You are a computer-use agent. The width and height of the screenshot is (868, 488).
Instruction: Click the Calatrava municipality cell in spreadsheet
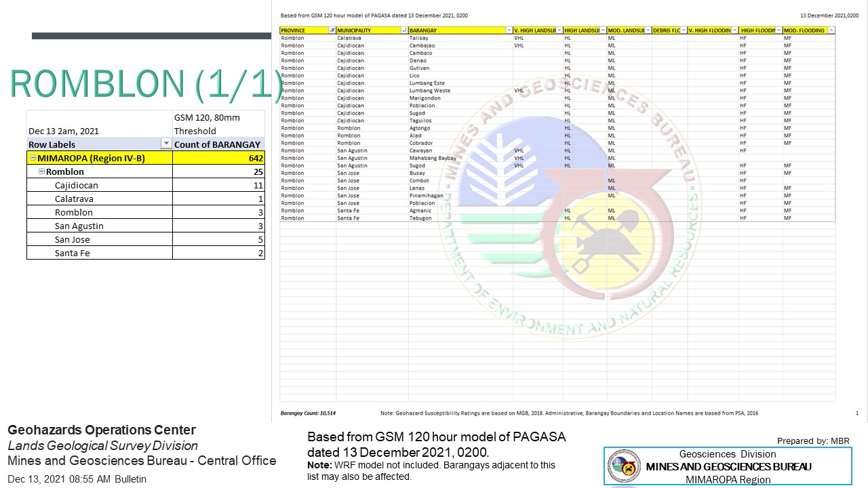point(372,38)
